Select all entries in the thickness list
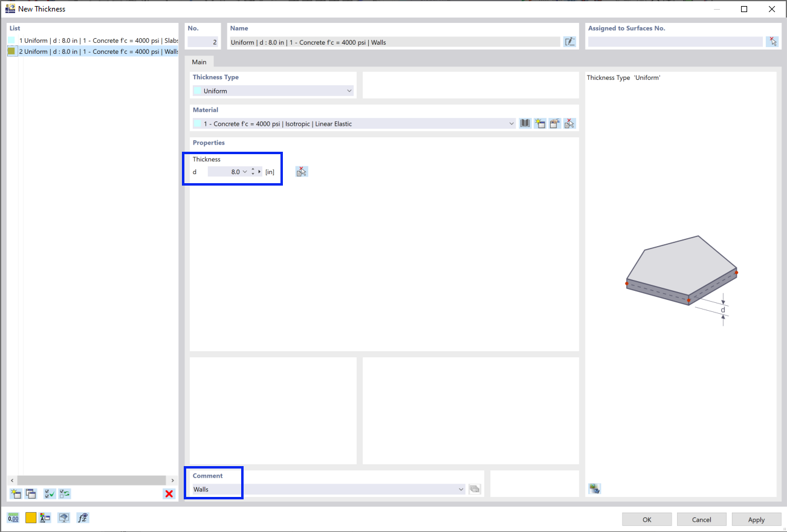The image size is (787, 532). 49,493
